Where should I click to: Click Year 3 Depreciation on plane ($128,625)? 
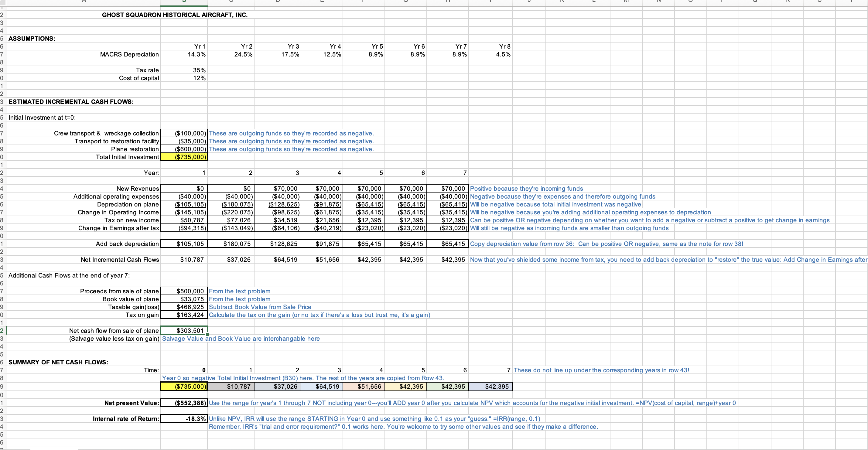[284, 204]
